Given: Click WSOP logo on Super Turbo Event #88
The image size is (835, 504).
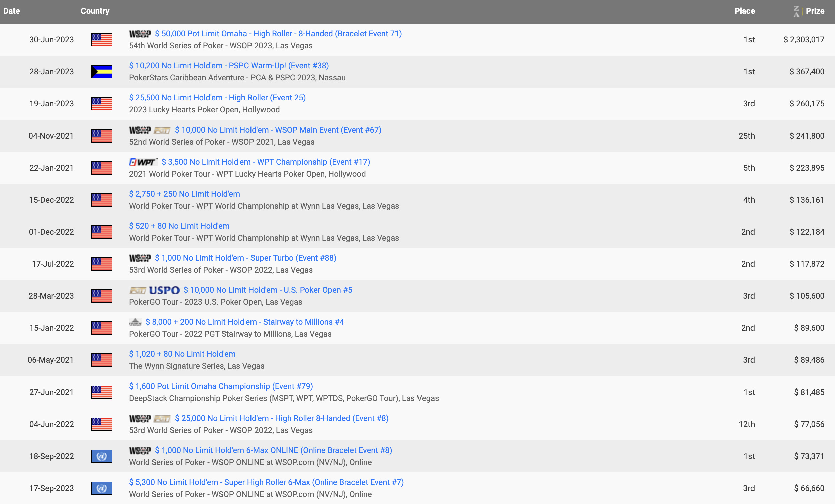Looking at the screenshot, I should click(x=140, y=258).
